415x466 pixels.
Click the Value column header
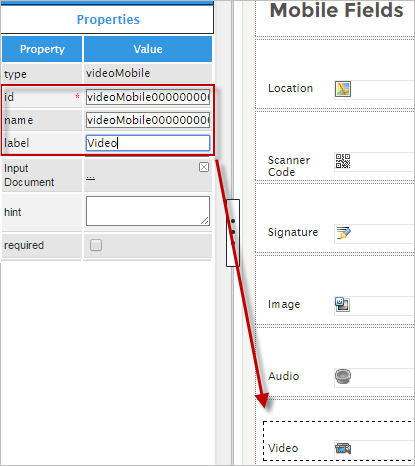point(148,49)
